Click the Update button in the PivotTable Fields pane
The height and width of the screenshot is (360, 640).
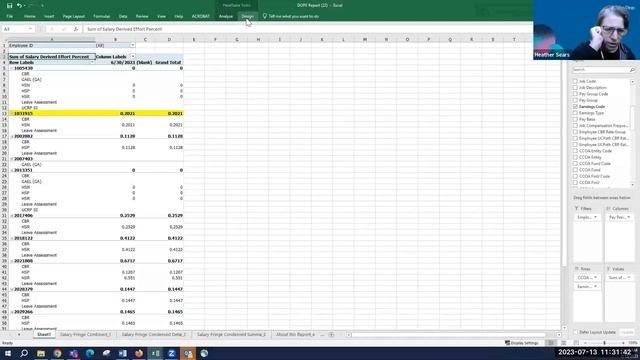point(627,333)
